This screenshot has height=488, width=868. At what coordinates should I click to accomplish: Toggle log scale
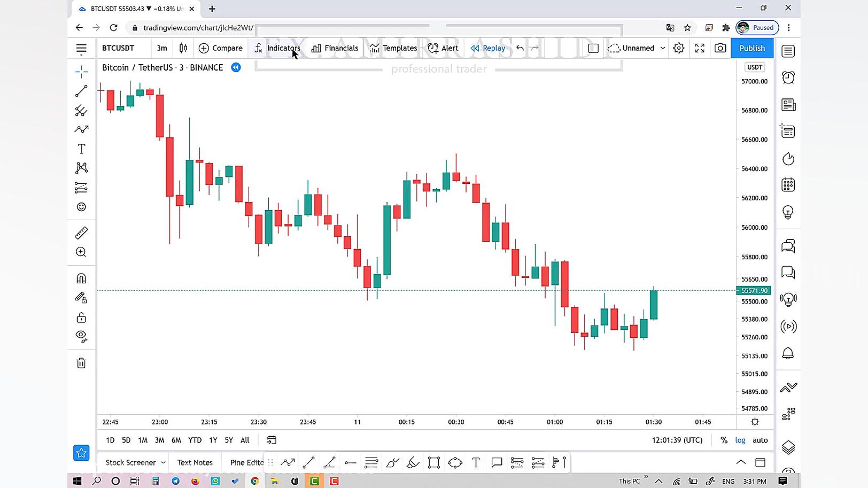pos(740,440)
